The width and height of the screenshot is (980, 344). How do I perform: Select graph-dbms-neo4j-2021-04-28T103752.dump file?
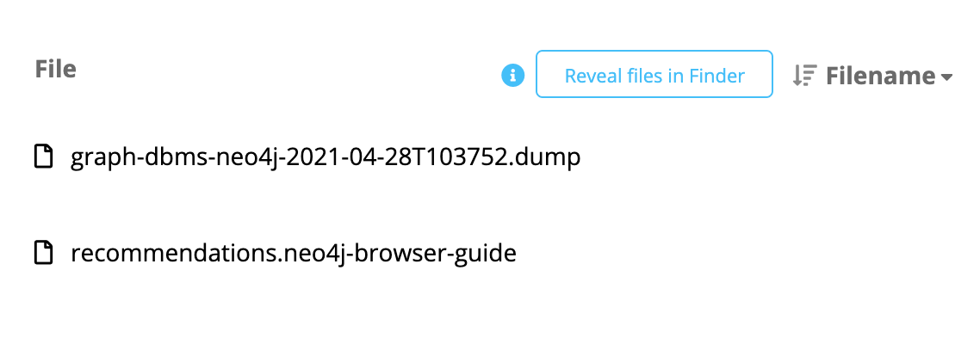coord(326,157)
